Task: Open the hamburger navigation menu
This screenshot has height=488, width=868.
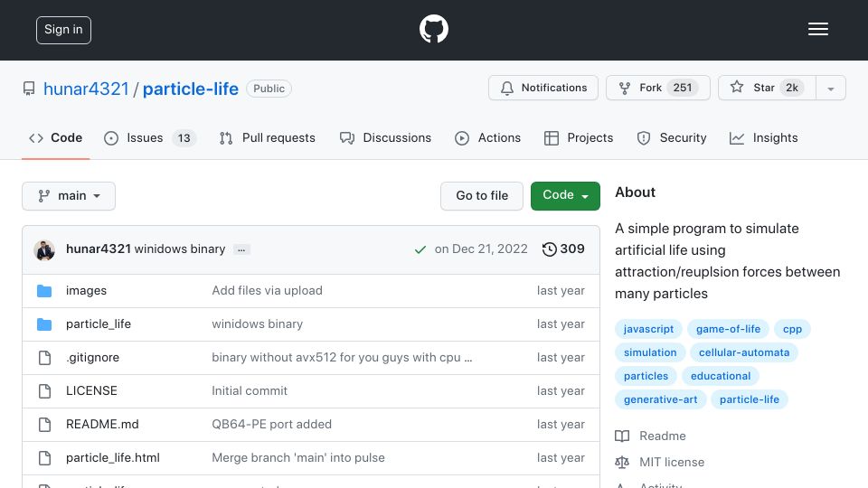Action: tap(817, 29)
